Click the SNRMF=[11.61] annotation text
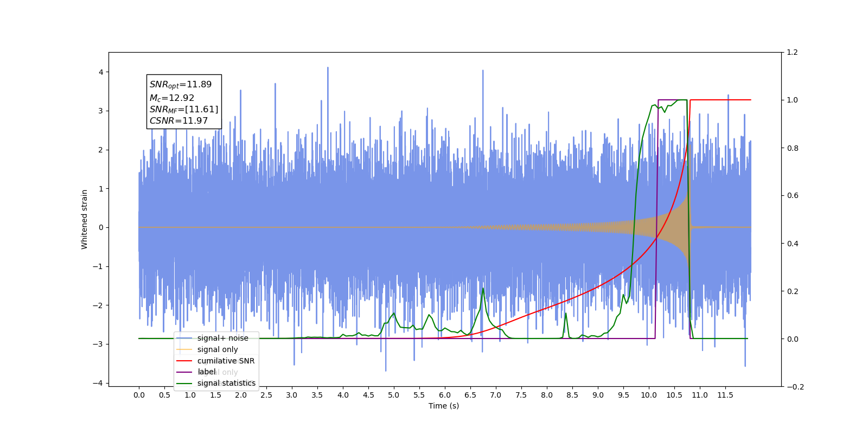 tap(184, 110)
